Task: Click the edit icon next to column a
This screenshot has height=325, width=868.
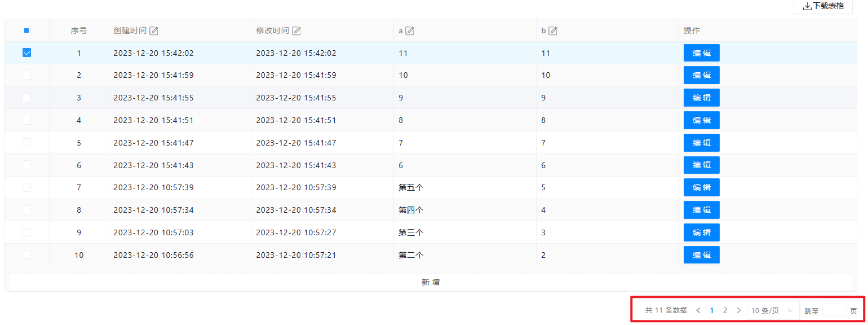Action: pos(410,31)
